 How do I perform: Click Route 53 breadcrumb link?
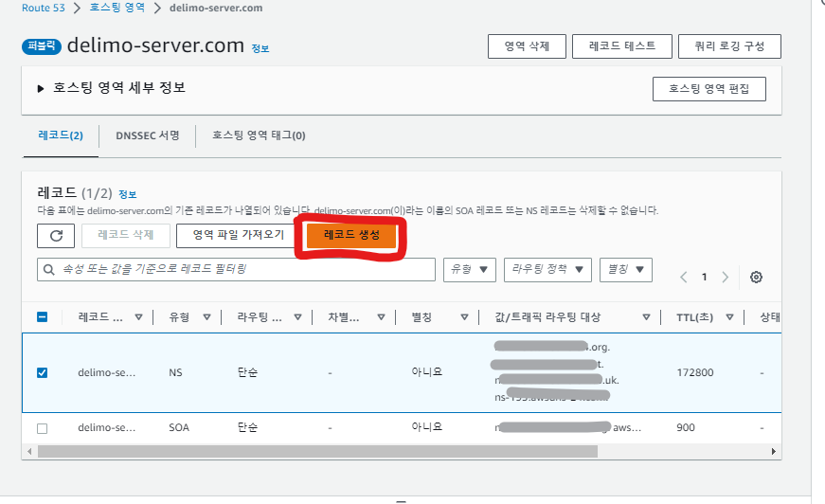pos(44,8)
